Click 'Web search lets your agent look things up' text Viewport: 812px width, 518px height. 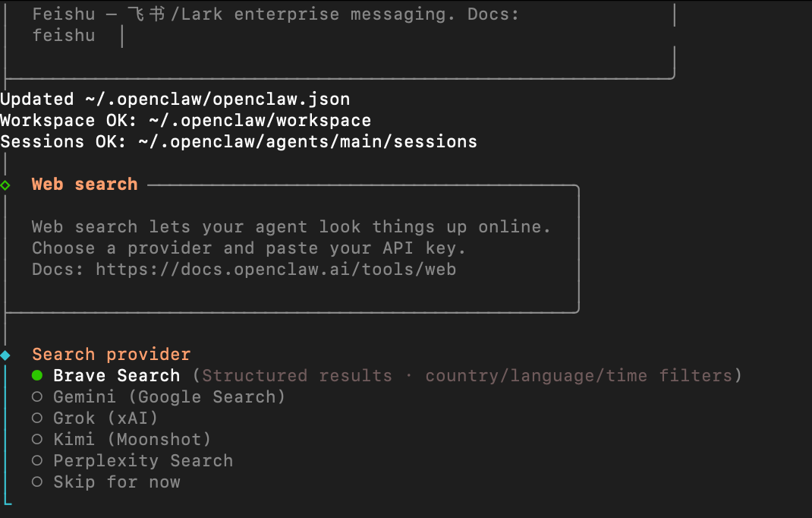[x=291, y=226]
